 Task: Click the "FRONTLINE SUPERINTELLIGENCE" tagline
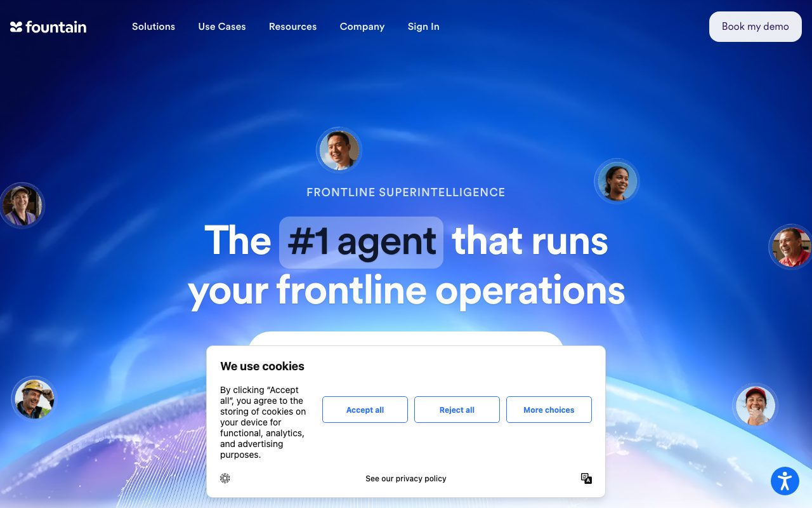pos(406,192)
